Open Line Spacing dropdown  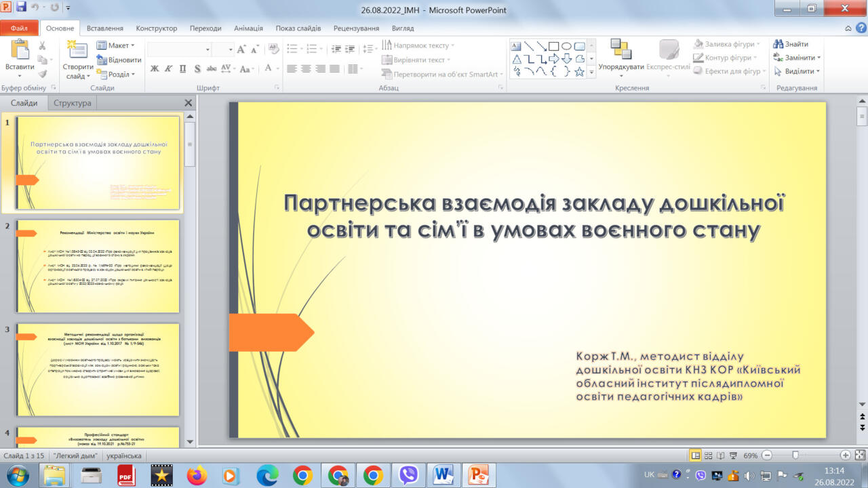point(370,49)
